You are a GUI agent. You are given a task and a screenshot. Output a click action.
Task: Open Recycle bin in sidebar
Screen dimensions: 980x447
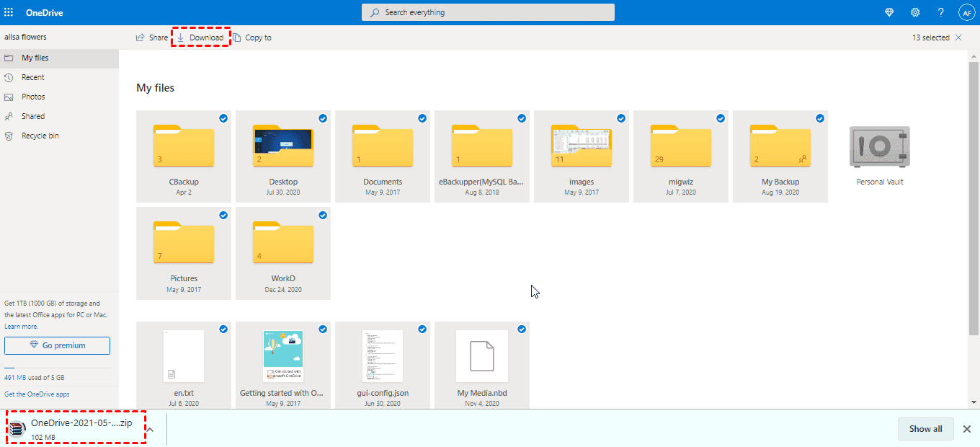coord(40,136)
